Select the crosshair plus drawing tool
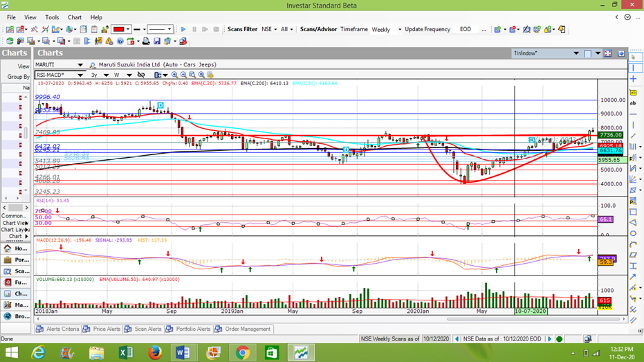The height and width of the screenshot is (362, 644). pos(633,78)
